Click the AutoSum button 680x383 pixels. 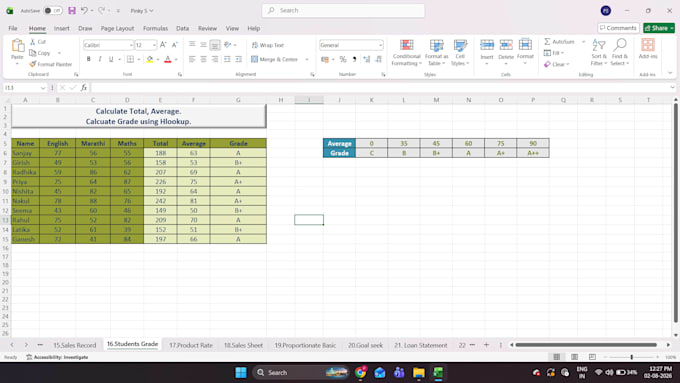559,42
